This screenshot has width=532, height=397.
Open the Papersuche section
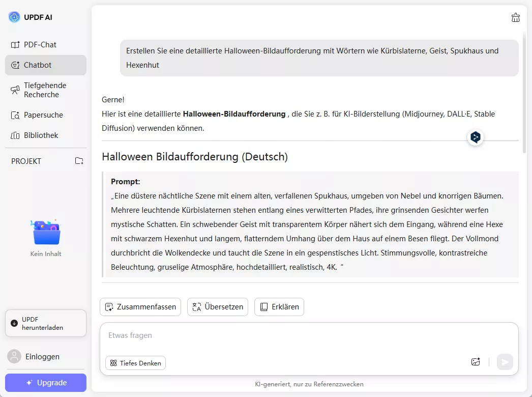(x=45, y=115)
